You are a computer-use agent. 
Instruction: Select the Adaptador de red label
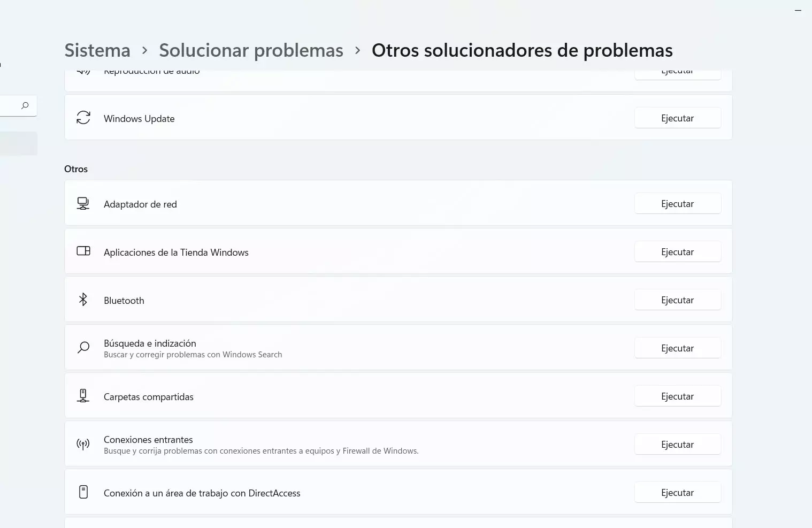coord(140,204)
